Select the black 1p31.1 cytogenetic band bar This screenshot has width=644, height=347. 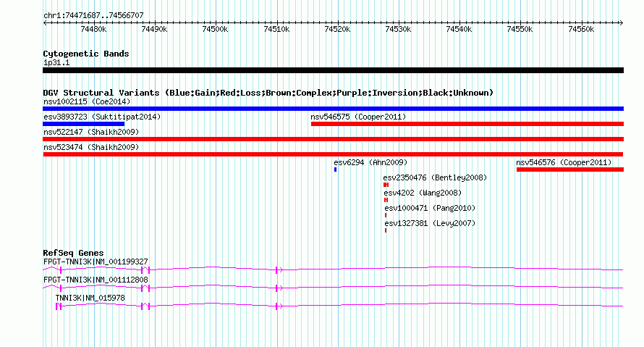point(333,70)
